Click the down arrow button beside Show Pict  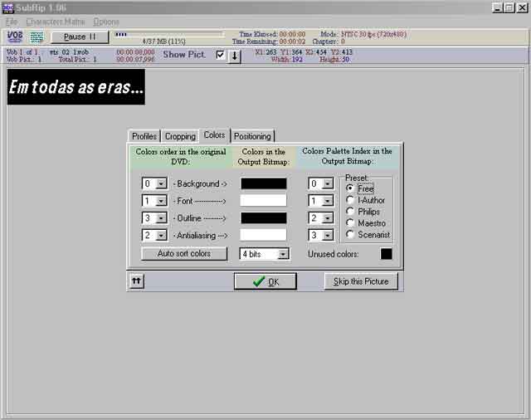click(x=234, y=56)
